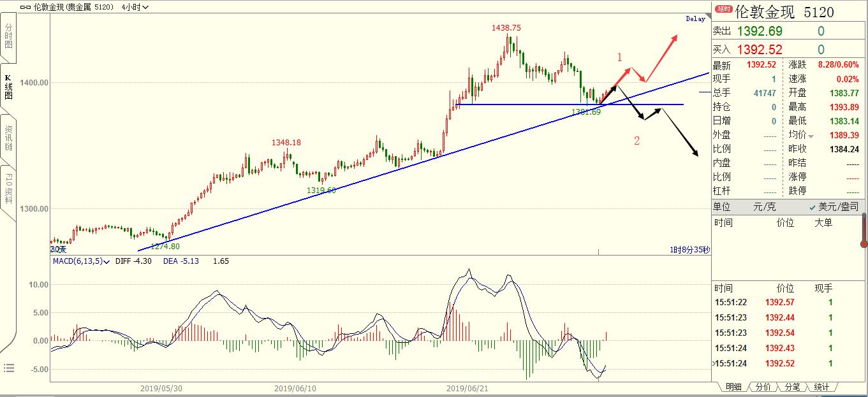Click the 涨跌 value 8.28/0.60%
868x397 pixels.
(x=837, y=65)
